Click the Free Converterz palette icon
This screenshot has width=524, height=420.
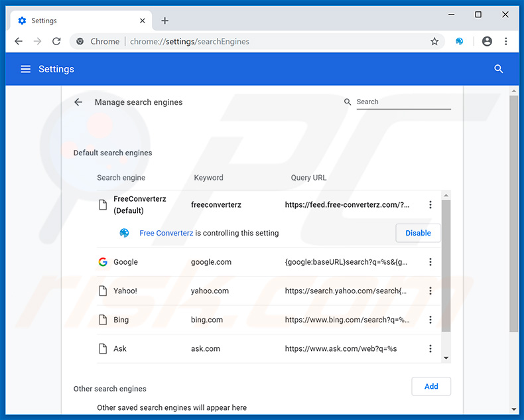click(124, 233)
